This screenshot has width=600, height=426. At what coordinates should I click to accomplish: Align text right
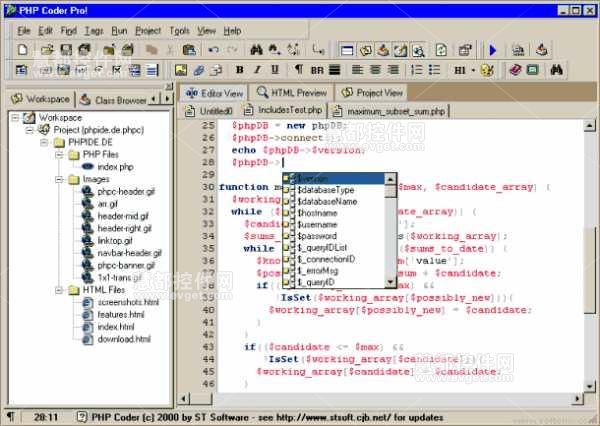click(393, 70)
